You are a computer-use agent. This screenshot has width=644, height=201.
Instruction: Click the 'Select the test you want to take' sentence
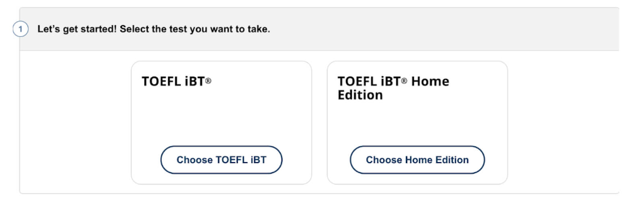(195, 29)
